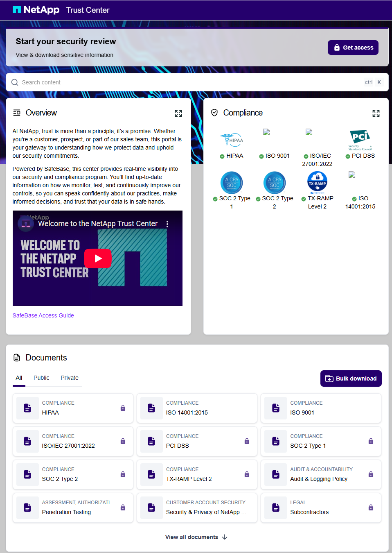
Task: Open the ISO 14001:2015 badge
Action: (351, 175)
